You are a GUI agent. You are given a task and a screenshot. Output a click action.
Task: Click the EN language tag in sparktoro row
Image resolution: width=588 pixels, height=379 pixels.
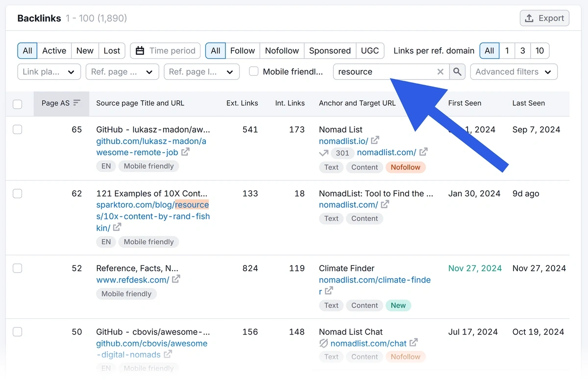click(106, 241)
